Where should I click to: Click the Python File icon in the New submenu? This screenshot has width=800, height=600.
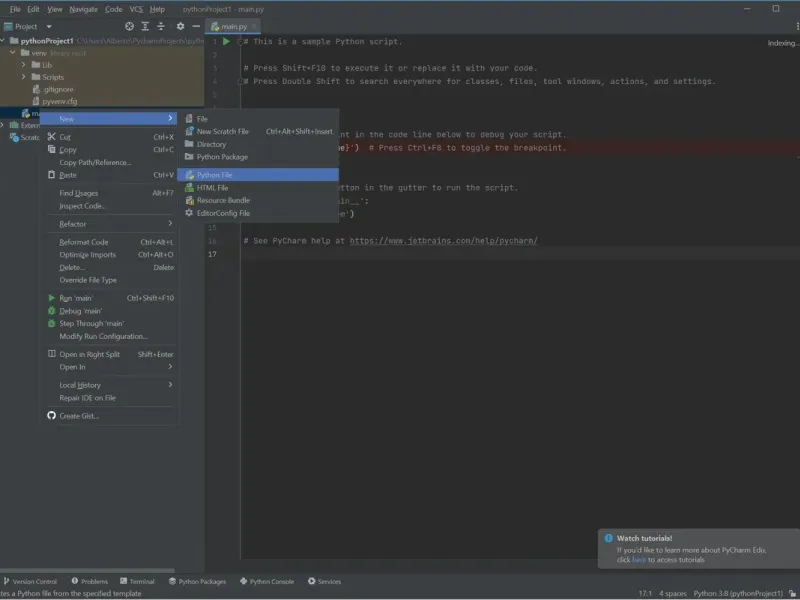point(189,175)
